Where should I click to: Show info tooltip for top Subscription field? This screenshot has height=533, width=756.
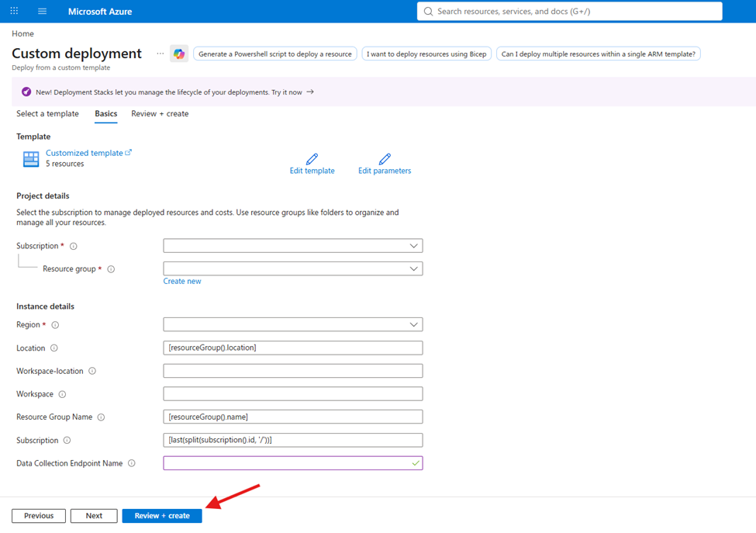click(74, 246)
